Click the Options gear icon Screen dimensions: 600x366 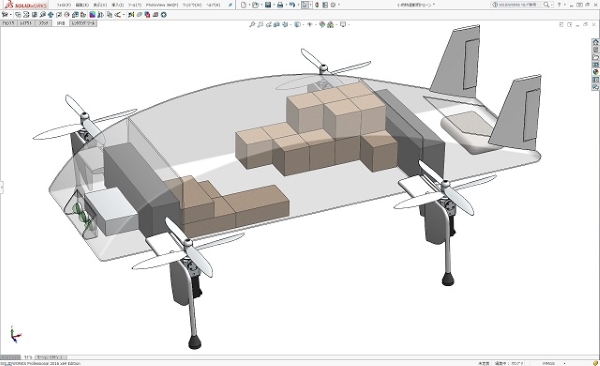click(333, 5)
